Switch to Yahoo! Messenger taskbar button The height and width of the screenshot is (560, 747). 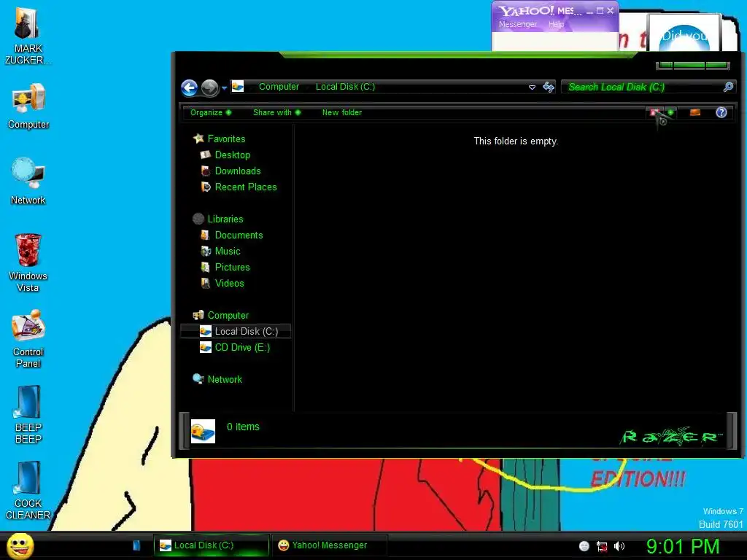[x=329, y=545]
